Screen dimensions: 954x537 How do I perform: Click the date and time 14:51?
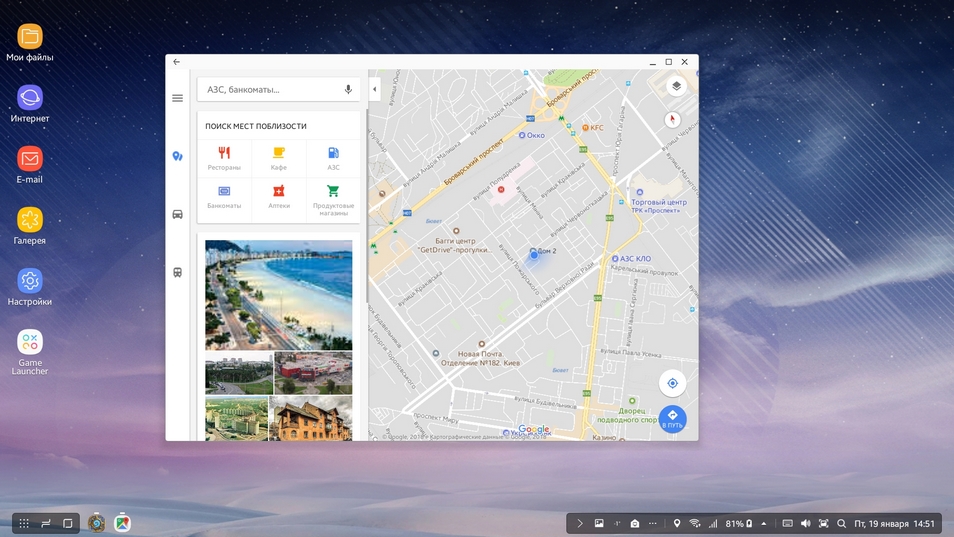(x=894, y=523)
